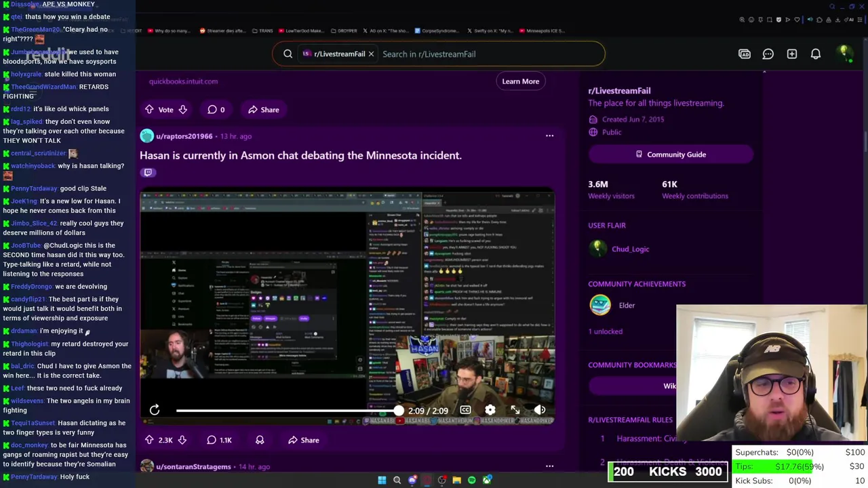Give an award on the Hasan post
This screenshot has height=488, width=868.
click(260, 440)
